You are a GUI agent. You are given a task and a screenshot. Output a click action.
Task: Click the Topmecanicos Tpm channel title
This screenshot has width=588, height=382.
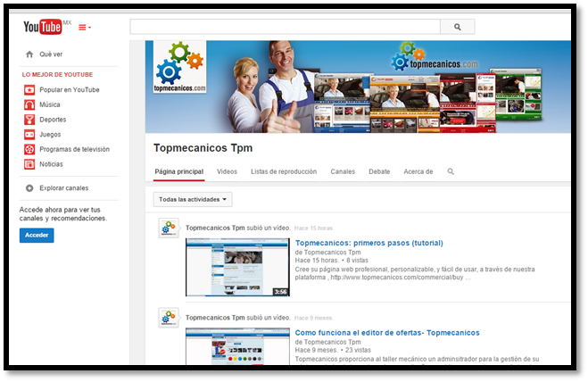click(x=203, y=148)
